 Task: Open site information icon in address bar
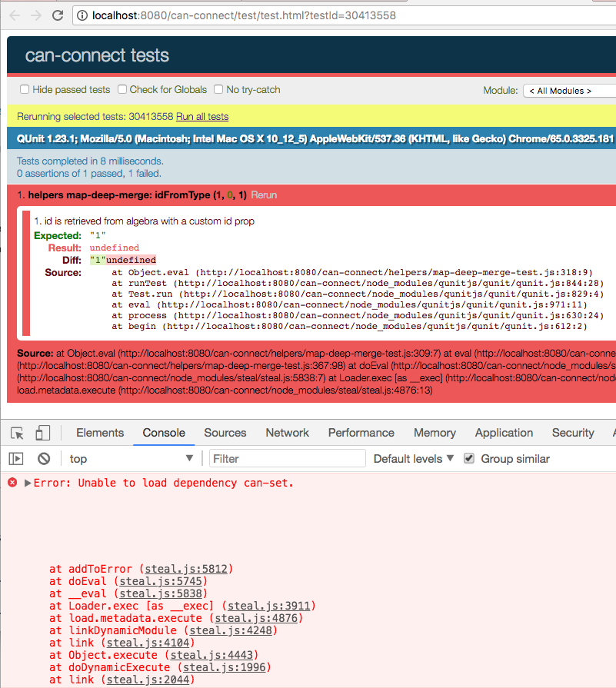pos(82,16)
